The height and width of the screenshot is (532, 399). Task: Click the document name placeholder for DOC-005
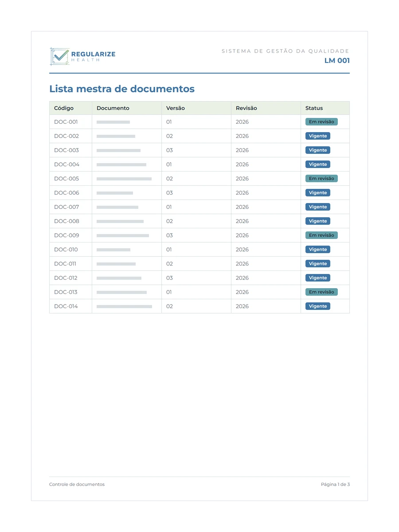[x=124, y=179]
